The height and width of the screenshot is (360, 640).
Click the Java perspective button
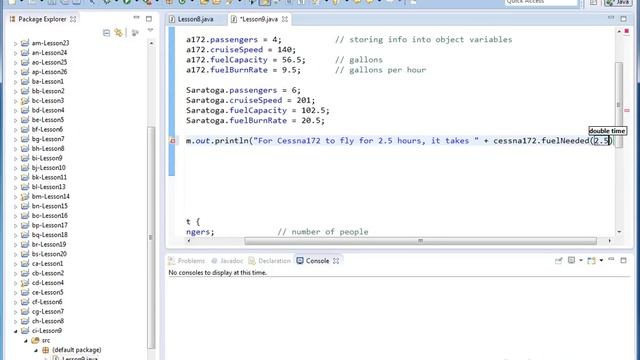pyautogui.click(x=618, y=2)
